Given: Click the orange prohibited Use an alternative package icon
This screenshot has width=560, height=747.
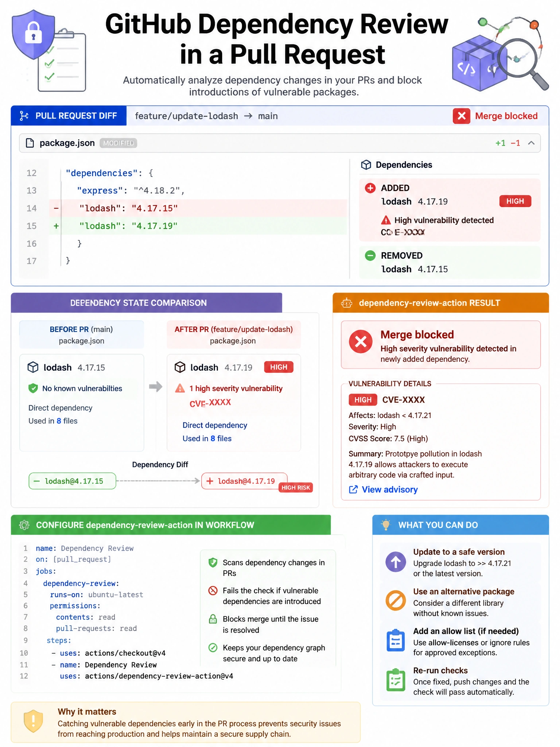Looking at the screenshot, I should (x=396, y=601).
